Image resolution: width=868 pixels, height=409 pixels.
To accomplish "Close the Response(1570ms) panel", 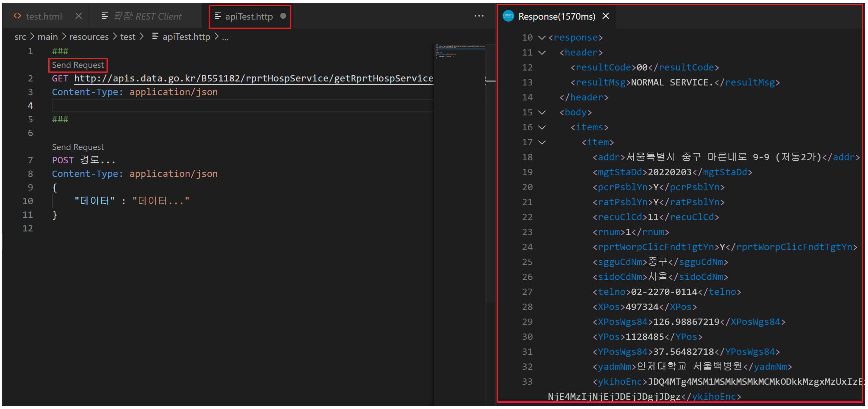I will pos(605,16).
